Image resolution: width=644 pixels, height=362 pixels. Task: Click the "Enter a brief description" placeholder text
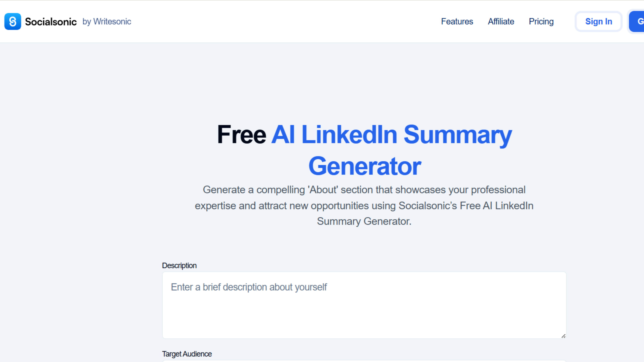coord(249,287)
